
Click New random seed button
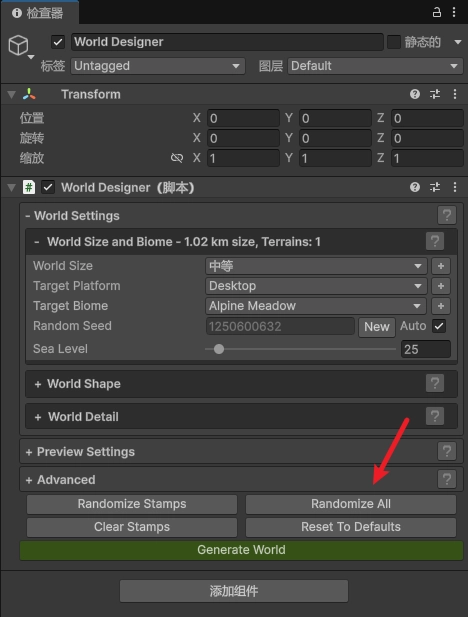pyautogui.click(x=377, y=327)
